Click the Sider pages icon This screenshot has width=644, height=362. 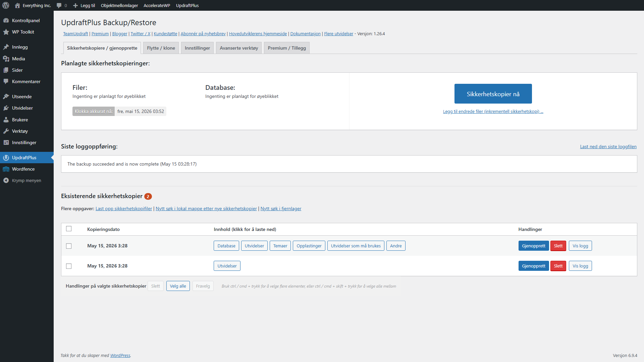pyautogui.click(x=6, y=70)
